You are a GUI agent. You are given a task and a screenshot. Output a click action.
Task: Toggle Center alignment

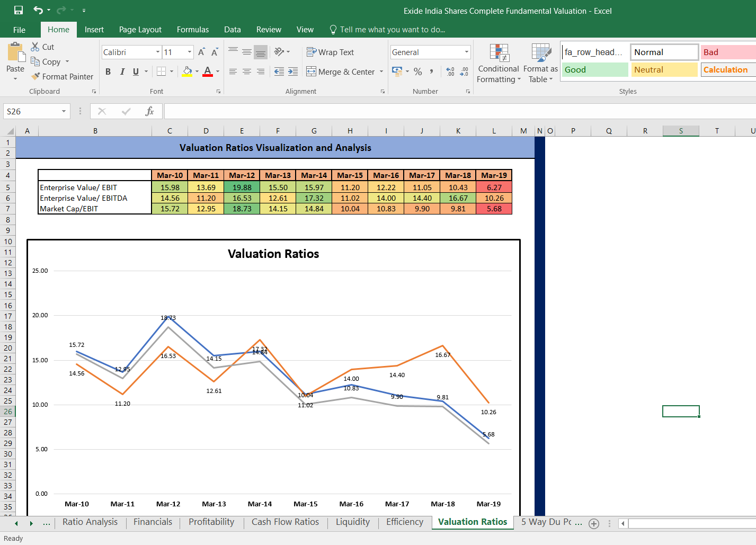(x=247, y=72)
